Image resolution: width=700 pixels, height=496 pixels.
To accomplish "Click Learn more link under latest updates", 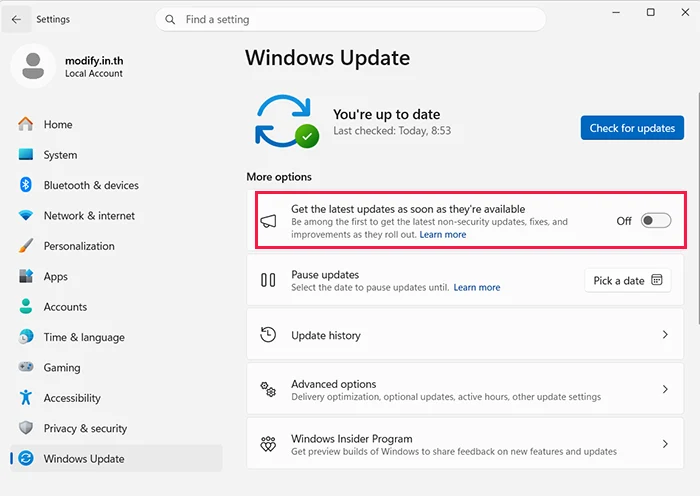I will click(442, 234).
